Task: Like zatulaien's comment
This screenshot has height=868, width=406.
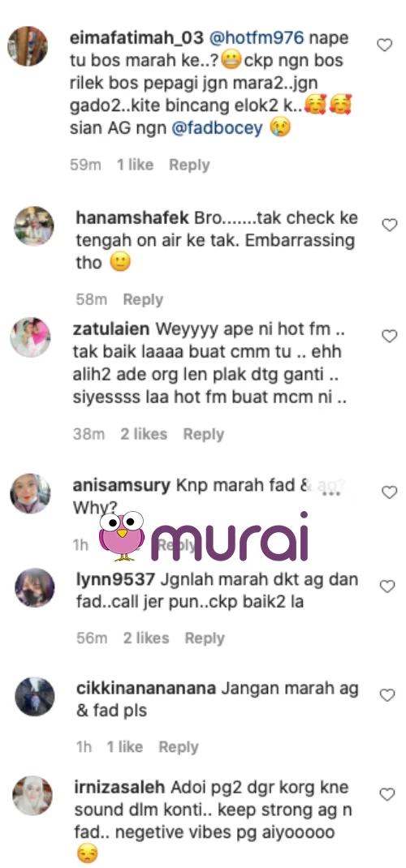Action: (x=390, y=336)
